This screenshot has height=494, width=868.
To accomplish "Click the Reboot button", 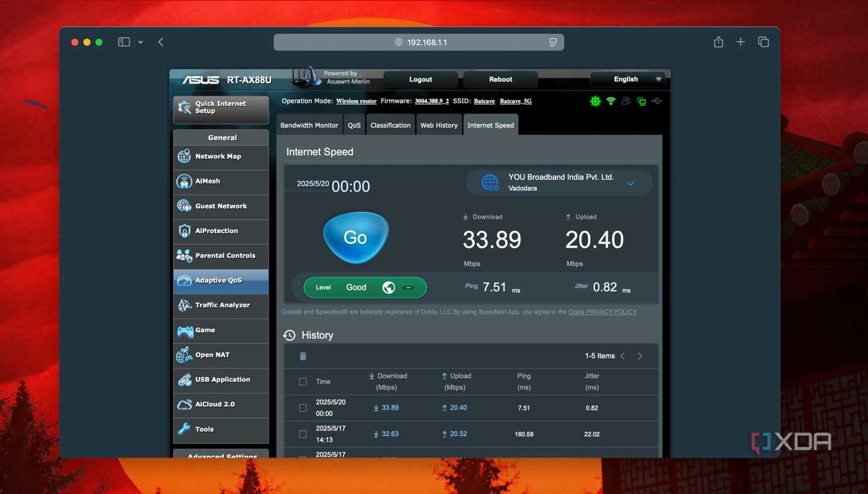I will 501,80.
